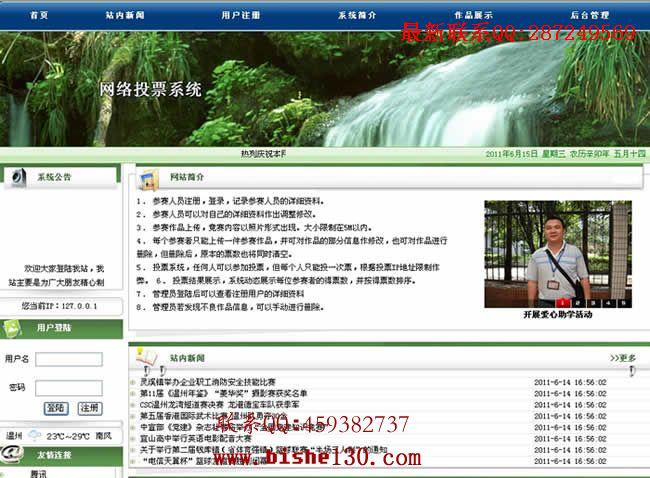Click the 开展爱心助学活动 slideshow photo
650x478 pixels.
pos(558,254)
